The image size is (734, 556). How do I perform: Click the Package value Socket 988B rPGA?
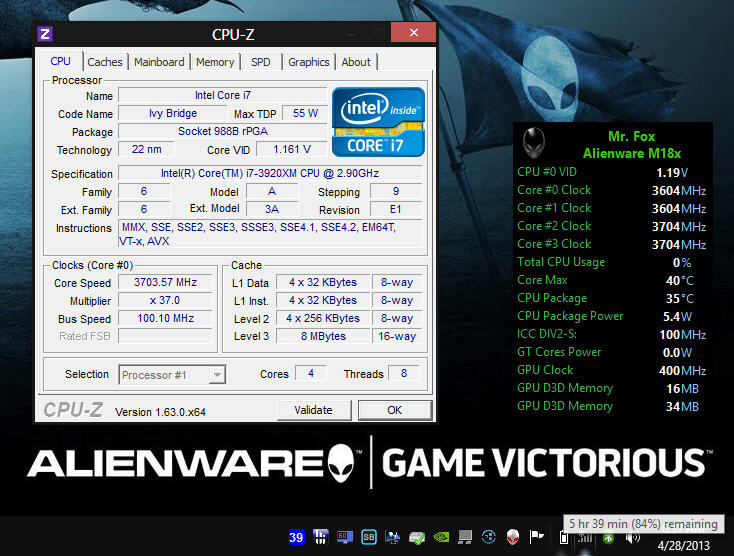pos(223,131)
